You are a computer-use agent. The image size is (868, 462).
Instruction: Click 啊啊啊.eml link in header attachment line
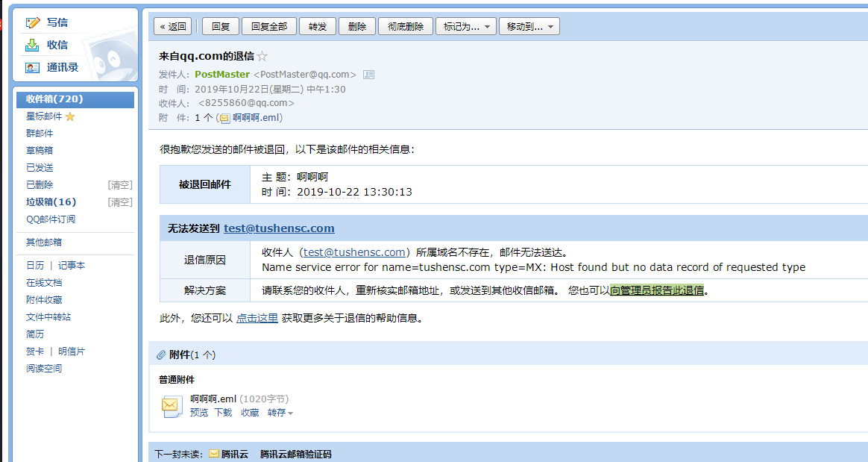(x=256, y=118)
